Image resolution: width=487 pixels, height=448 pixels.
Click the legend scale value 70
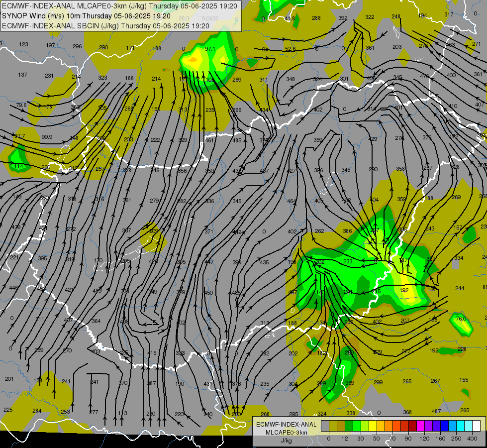pyautogui.click(x=392, y=439)
